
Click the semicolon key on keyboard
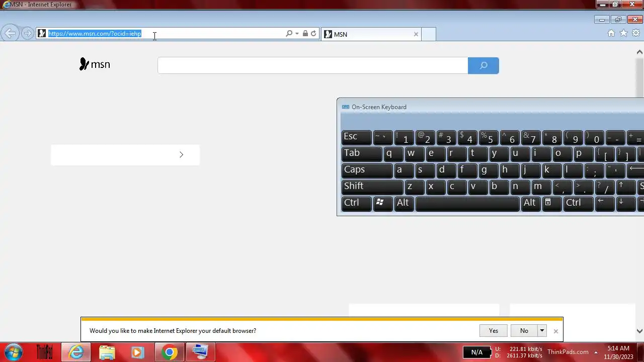[594, 170]
